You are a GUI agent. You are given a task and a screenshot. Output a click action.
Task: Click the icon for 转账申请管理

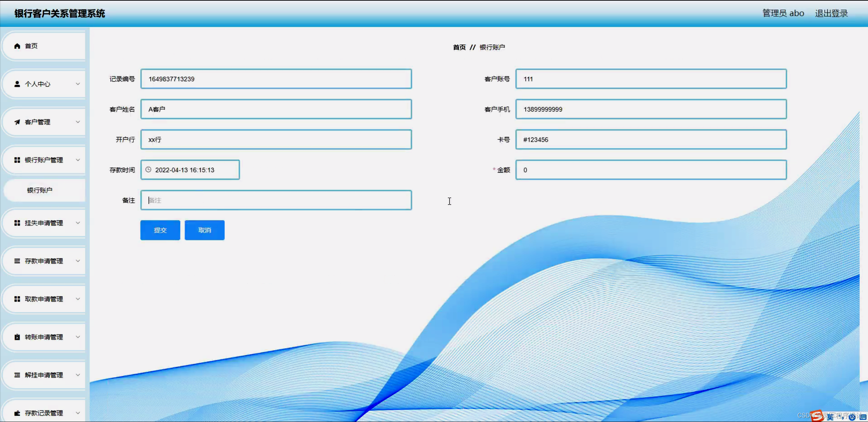[x=17, y=337]
